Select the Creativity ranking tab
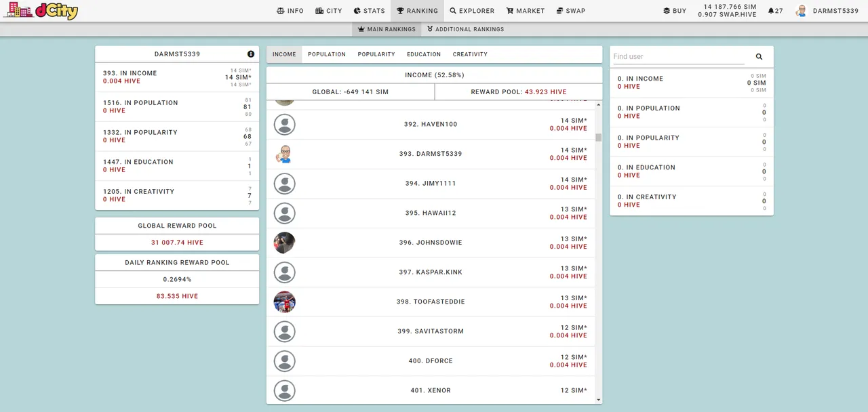This screenshot has width=868, height=412. 470,54
